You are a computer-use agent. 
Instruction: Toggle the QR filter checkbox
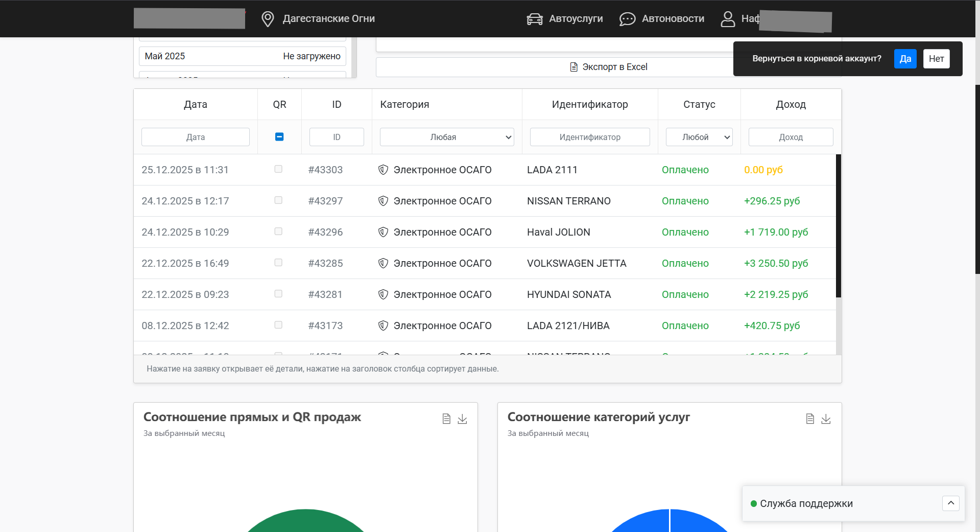pyautogui.click(x=279, y=137)
